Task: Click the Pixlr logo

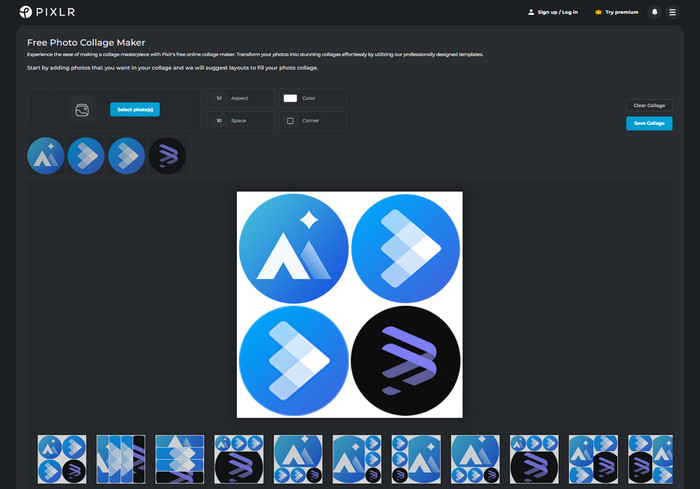Action: pos(47,12)
